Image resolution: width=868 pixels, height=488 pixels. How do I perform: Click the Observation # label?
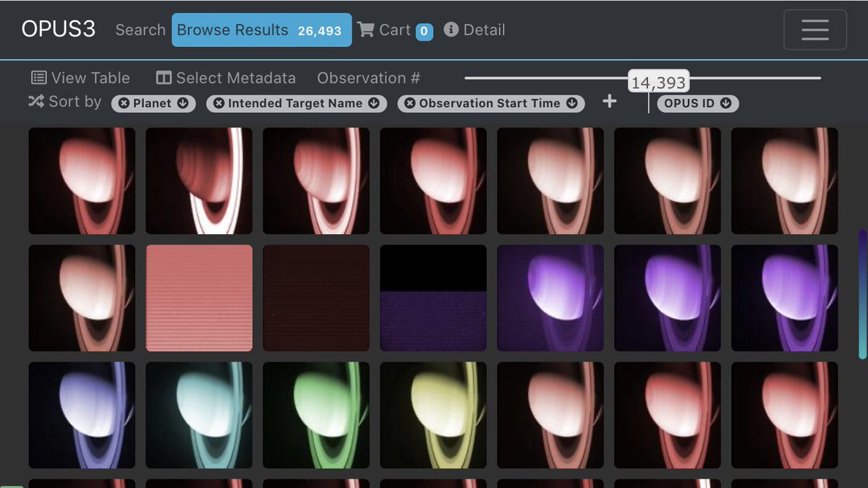point(369,78)
